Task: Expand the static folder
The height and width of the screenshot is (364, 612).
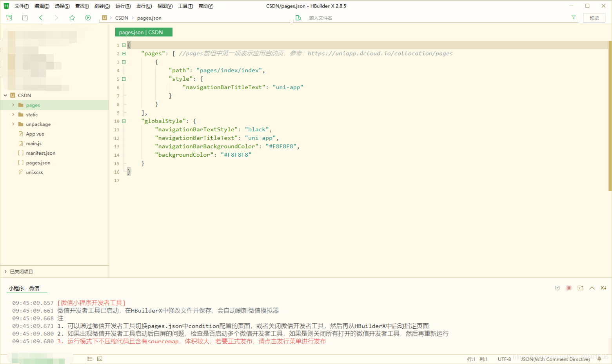Action: (x=13, y=114)
